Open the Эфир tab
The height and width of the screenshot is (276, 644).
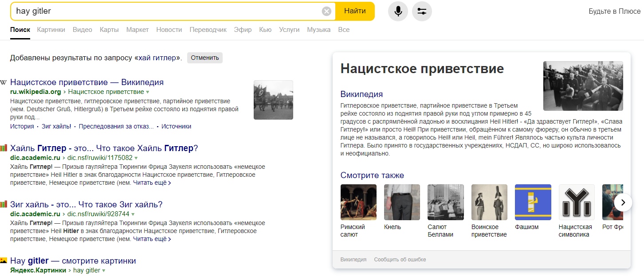[x=243, y=30]
